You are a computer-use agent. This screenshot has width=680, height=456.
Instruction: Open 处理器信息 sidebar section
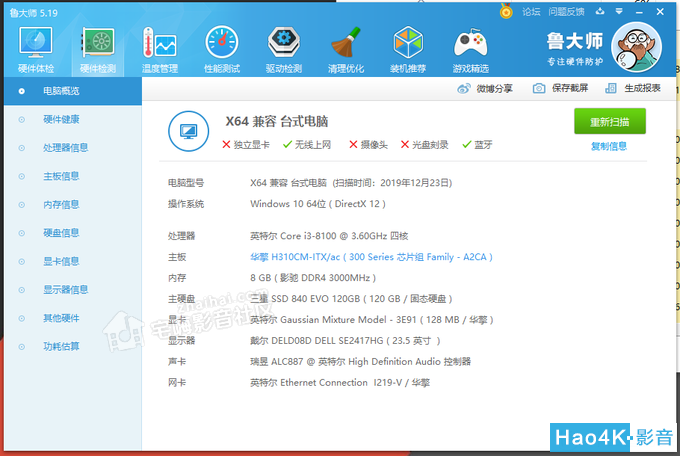(x=73, y=148)
